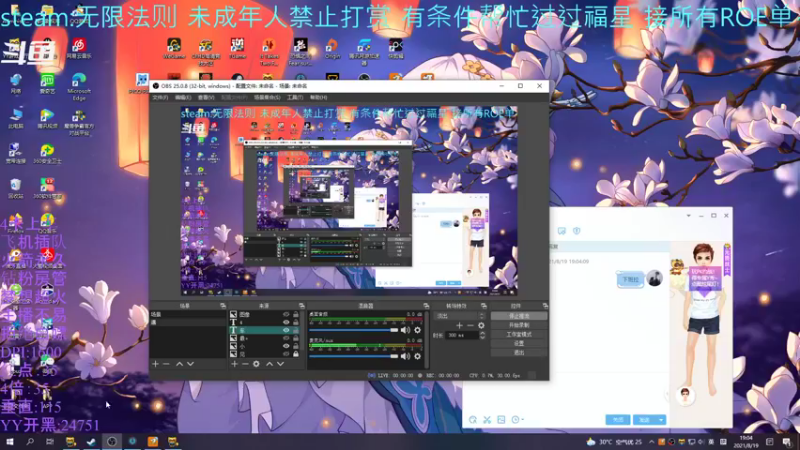Screen dimensions: 800x450
Task: Adjust the 300 ms duration stepper arrows
Action: [x=482, y=335]
